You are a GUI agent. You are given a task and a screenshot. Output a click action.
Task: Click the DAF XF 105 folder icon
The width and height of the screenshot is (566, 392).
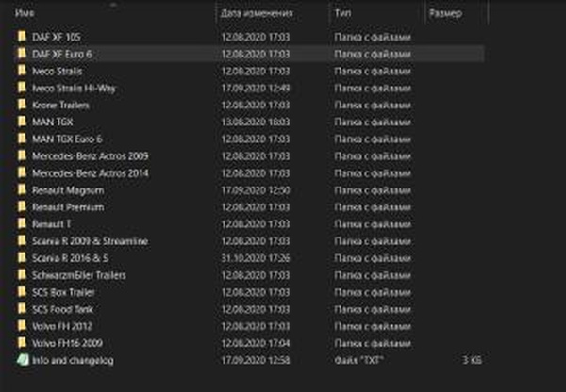point(23,37)
